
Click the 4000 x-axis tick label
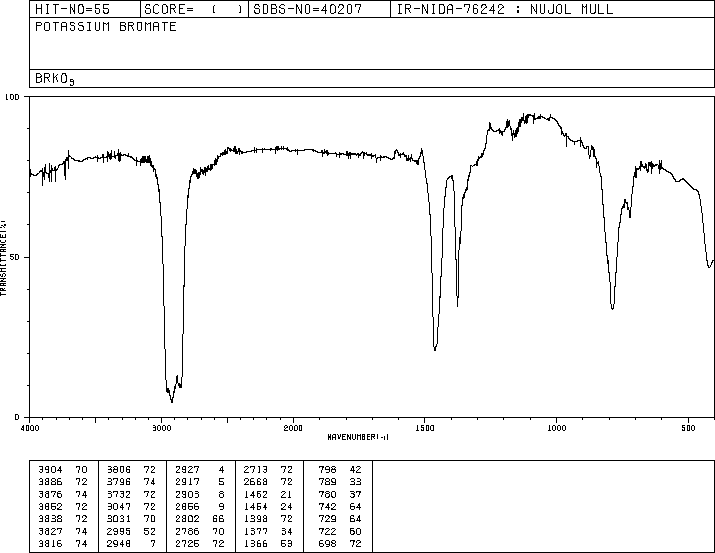30,428
